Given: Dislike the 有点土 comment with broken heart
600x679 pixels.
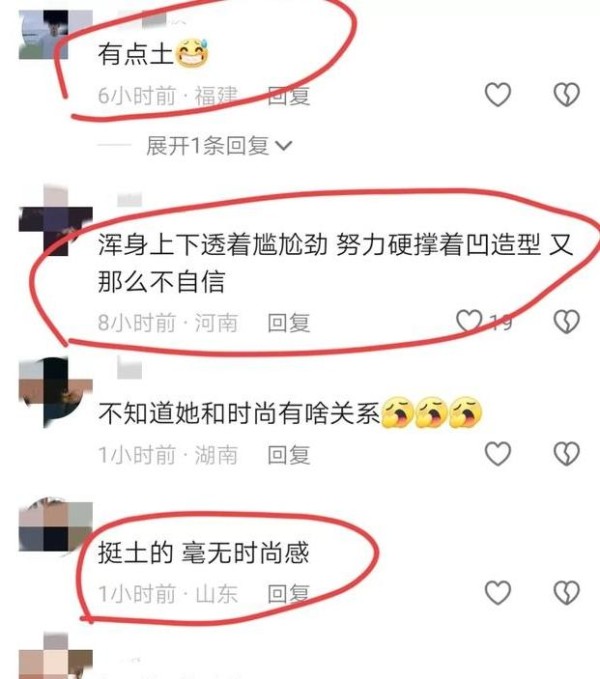Looking at the screenshot, I should tap(567, 94).
